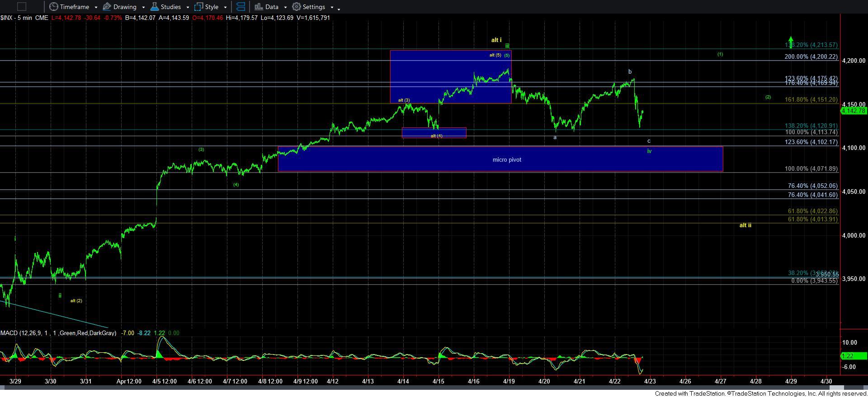Click the 'A=4,143.59' ask value
868x397 pixels.
tap(175, 18)
